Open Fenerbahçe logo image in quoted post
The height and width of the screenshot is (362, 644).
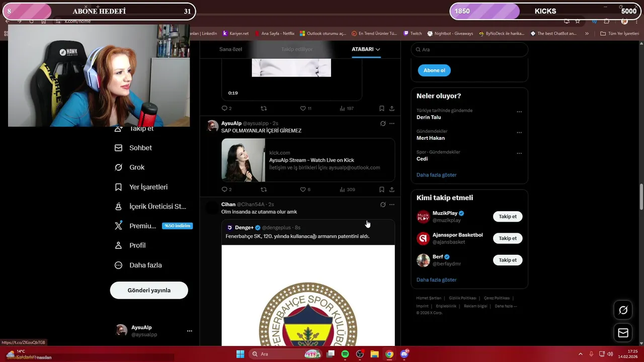[x=308, y=295]
